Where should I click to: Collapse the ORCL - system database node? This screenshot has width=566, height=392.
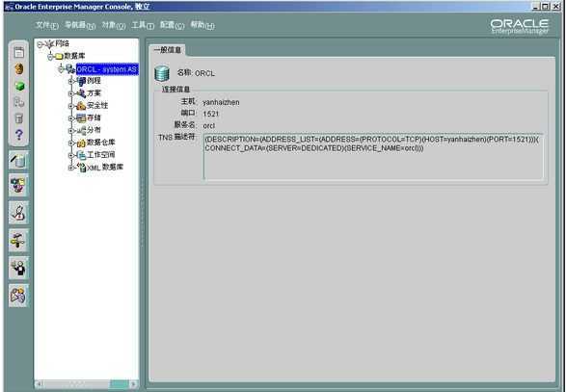(61, 68)
